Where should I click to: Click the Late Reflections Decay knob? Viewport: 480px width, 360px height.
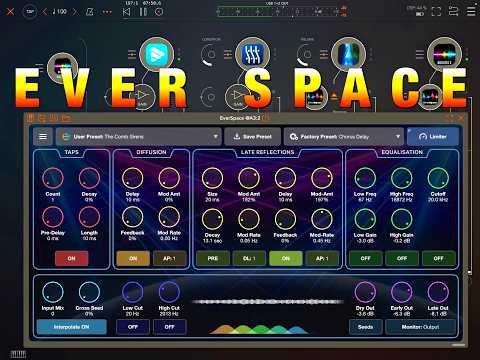pyautogui.click(x=212, y=219)
